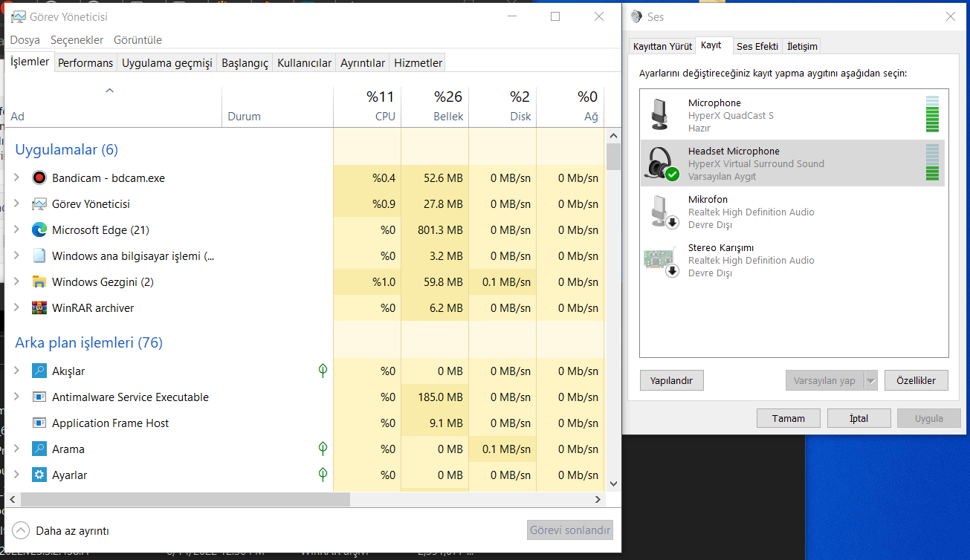Expand the Bandicam - bdcam.exe process group
Viewport: 970px width, 560px height.
coord(17,178)
